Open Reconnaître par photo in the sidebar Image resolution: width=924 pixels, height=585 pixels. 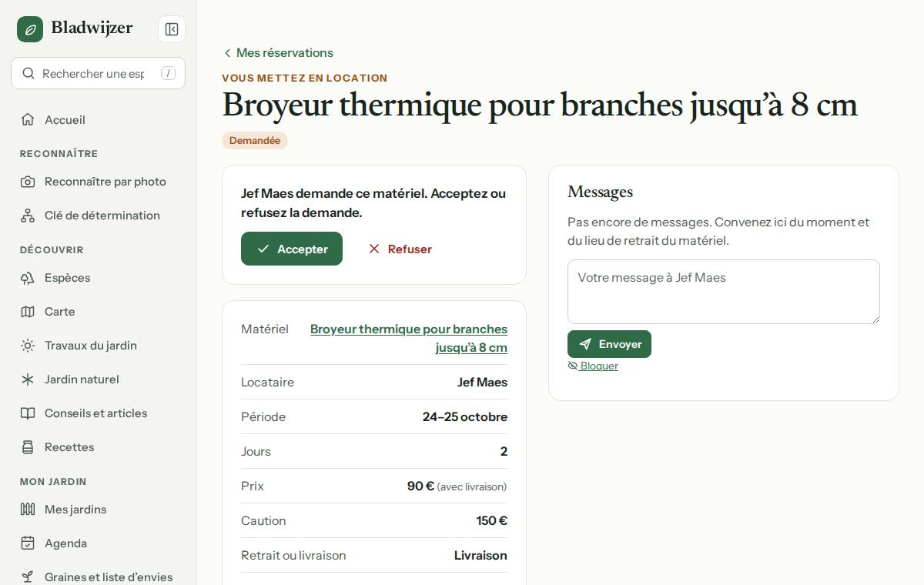[99, 182]
